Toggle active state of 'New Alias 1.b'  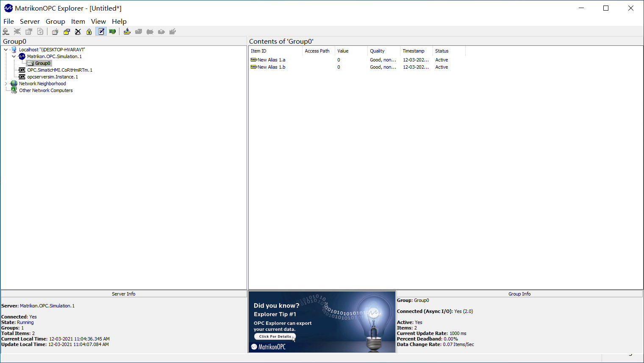271,67
